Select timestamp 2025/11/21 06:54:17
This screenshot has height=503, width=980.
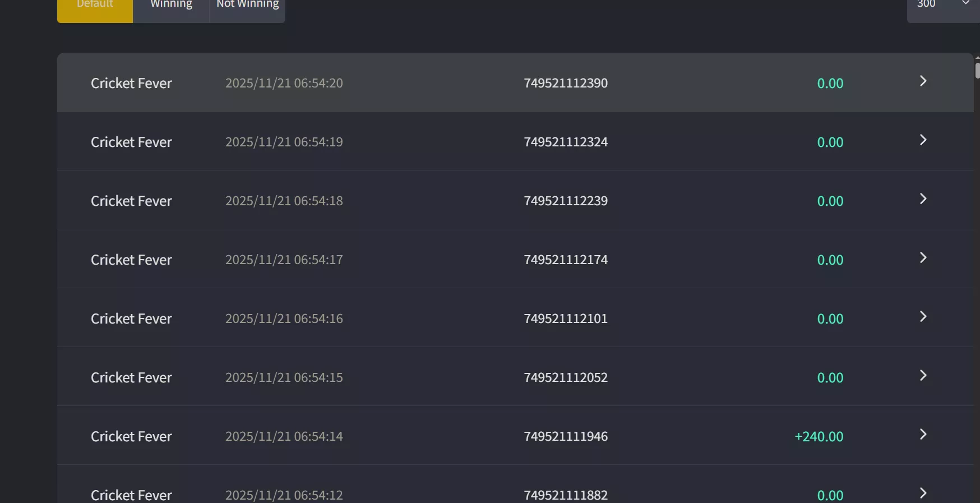coord(284,260)
